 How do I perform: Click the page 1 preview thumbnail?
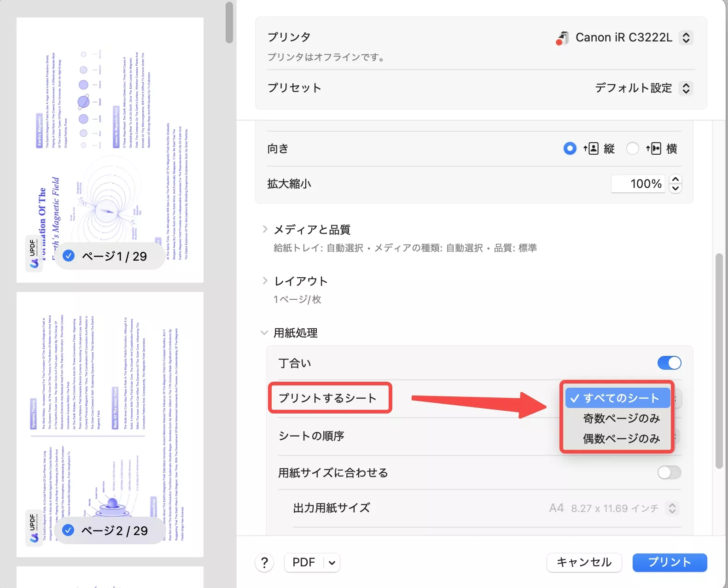click(110, 150)
